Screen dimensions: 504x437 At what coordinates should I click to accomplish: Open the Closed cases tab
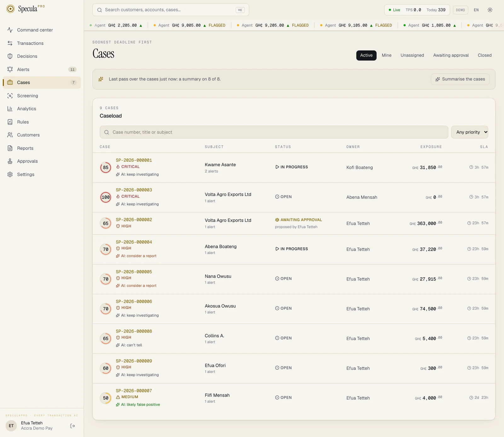pyautogui.click(x=484, y=55)
